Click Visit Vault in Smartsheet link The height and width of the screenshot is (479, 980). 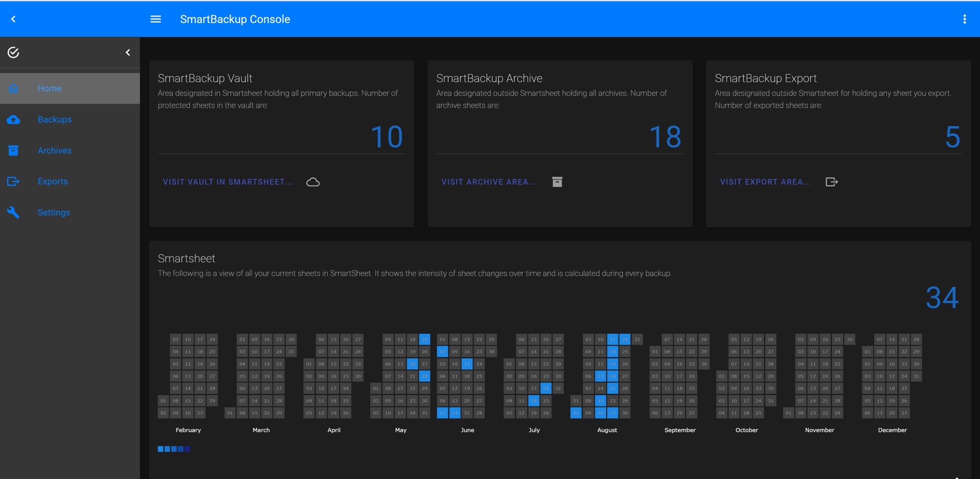(x=227, y=182)
